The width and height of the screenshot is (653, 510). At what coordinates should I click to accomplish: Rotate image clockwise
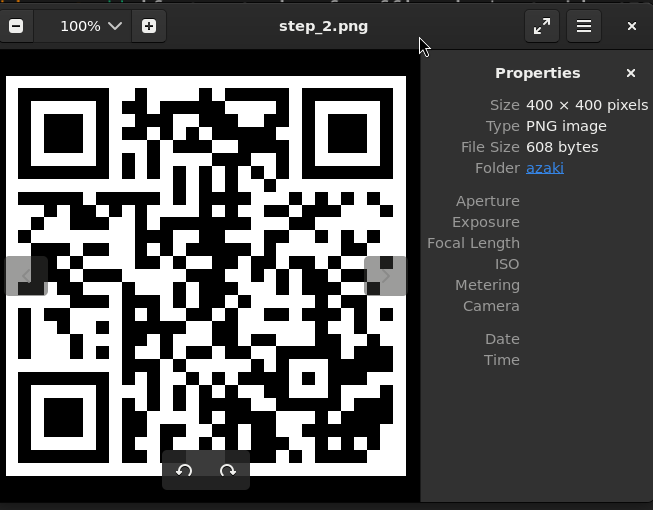click(x=228, y=471)
